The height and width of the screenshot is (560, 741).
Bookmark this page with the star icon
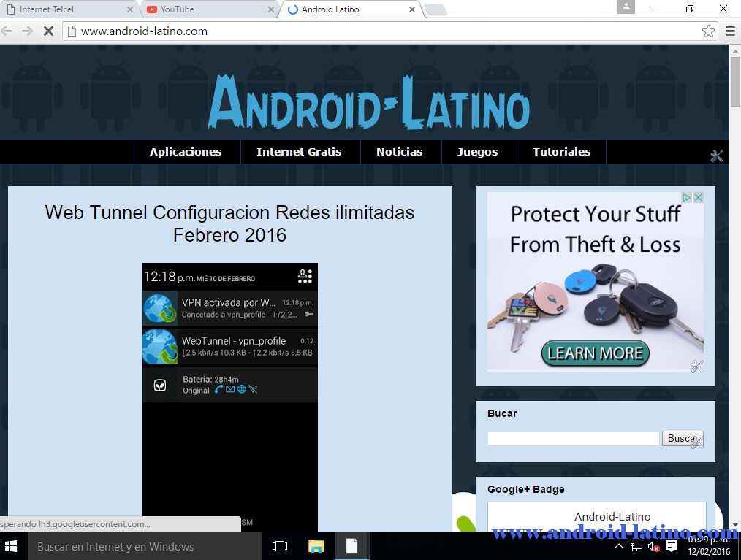[x=708, y=31]
